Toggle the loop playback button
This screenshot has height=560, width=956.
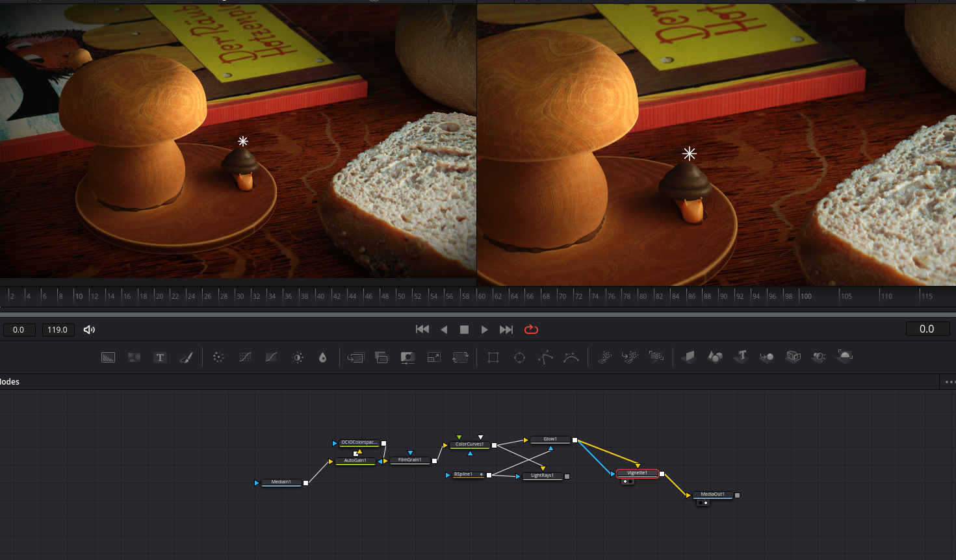531,329
